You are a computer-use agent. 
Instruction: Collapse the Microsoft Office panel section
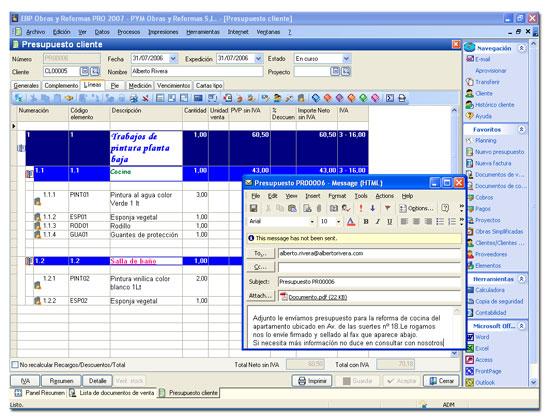522,326
